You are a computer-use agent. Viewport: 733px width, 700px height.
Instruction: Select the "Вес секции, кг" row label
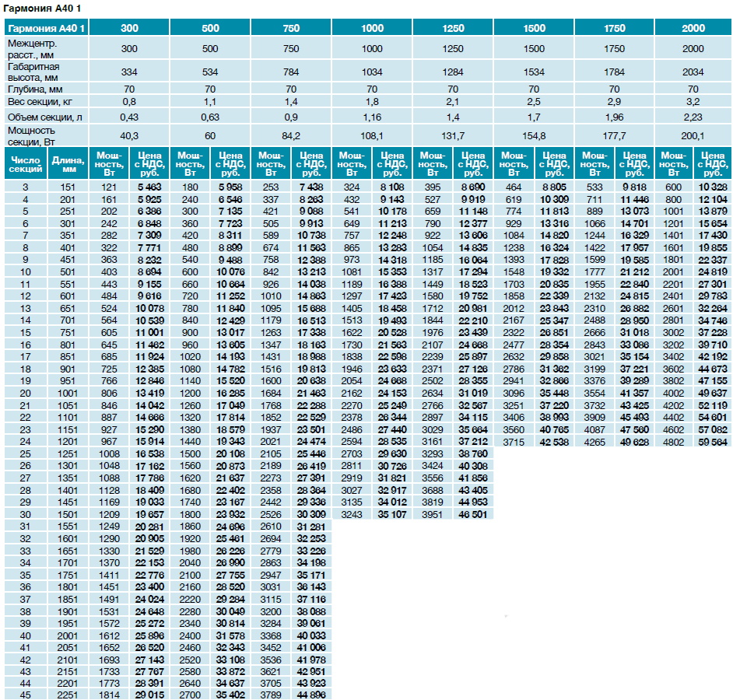[x=40, y=102]
